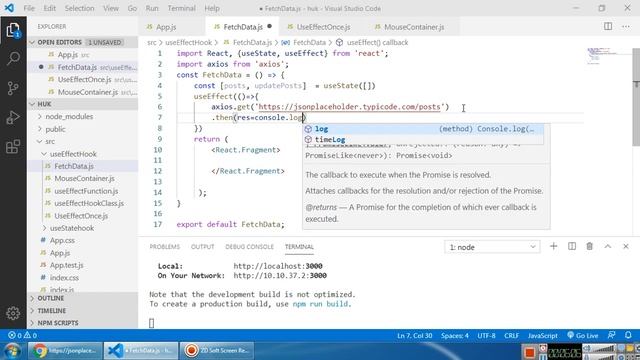Open the Windows Start button
Screen dimensions: 640x360
(x=12, y=351)
